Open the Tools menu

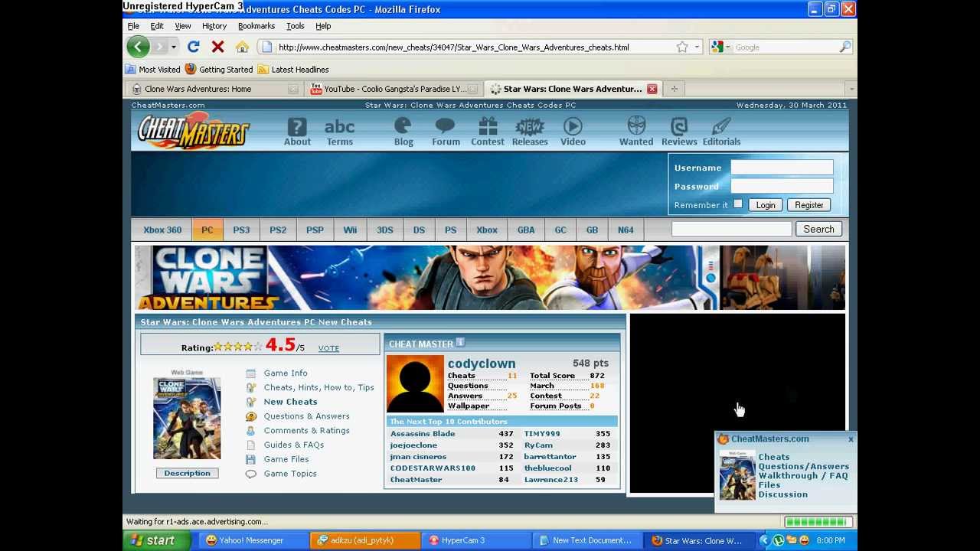295,26
